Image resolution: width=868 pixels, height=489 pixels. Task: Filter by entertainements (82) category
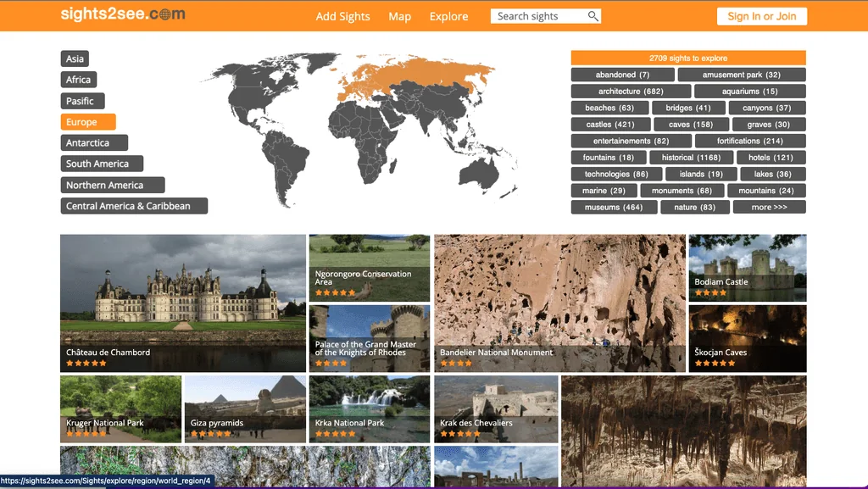(631, 141)
